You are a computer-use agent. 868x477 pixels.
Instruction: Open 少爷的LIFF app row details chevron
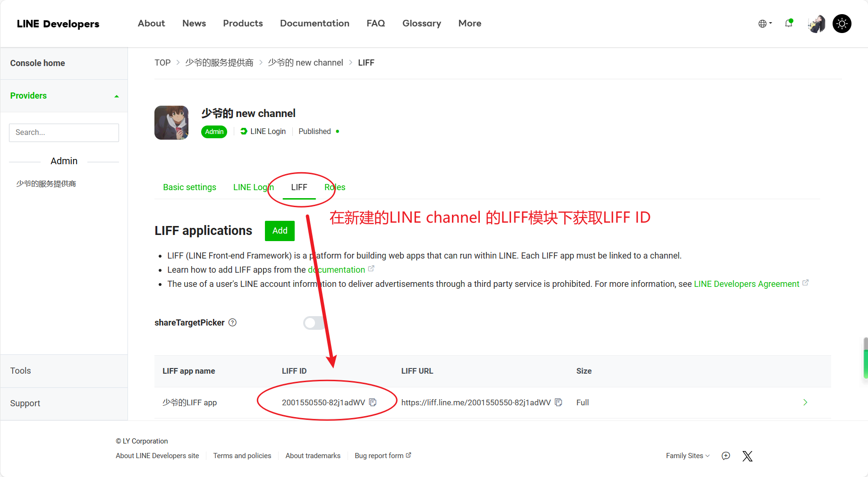point(805,402)
